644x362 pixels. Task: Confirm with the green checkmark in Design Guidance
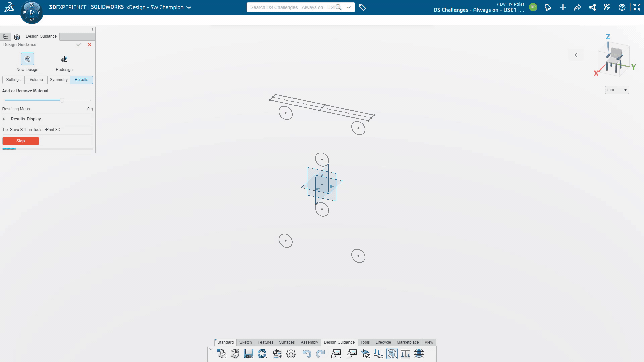[79, 44]
